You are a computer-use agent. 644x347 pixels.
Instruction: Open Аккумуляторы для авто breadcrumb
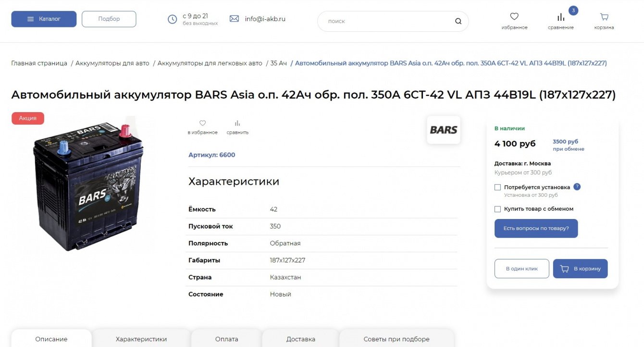[x=112, y=63]
